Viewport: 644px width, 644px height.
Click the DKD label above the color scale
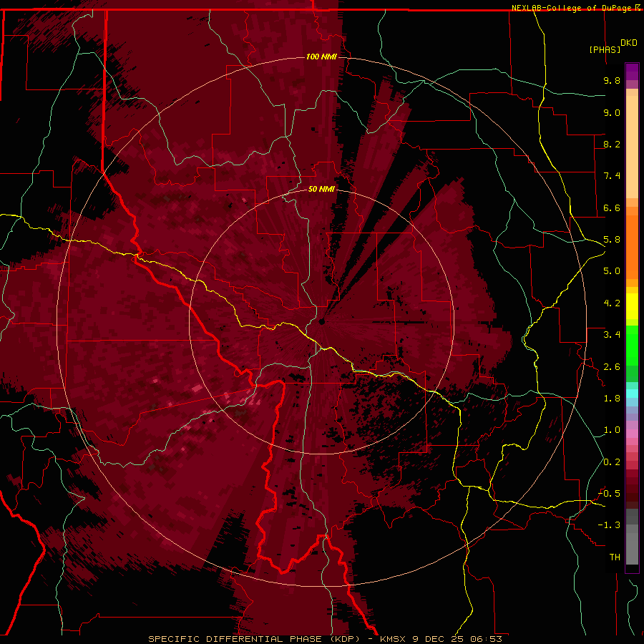point(629,43)
